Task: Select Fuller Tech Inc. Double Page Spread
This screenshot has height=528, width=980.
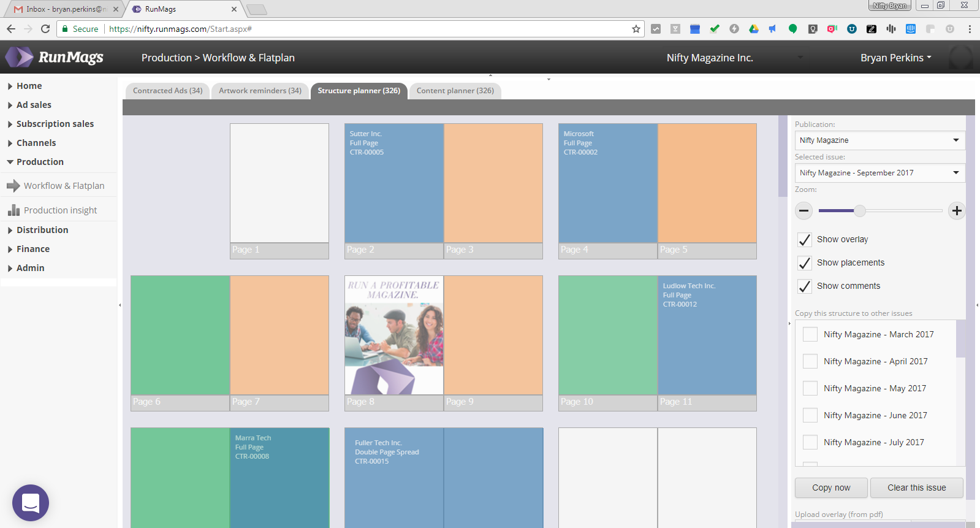Action: tap(444, 478)
